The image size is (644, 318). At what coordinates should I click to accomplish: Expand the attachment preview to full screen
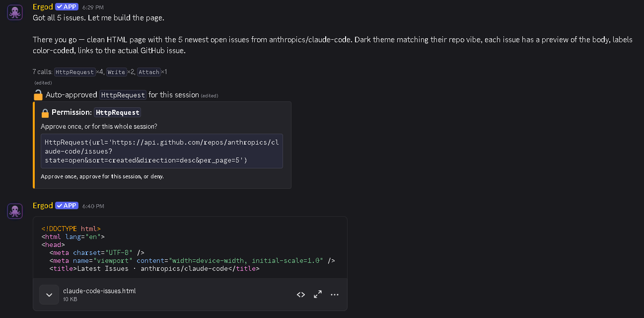pyautogui.click(x=318, y=294)
